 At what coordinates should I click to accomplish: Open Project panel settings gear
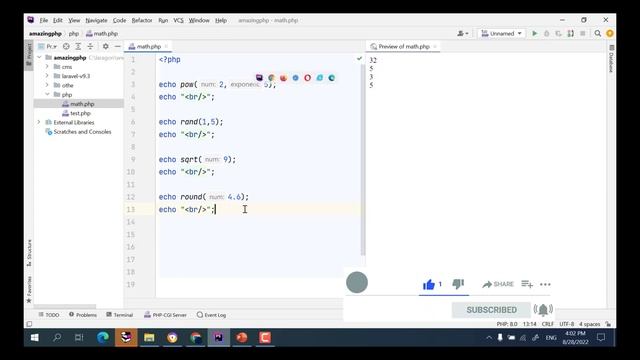click(x=105, y=47)
